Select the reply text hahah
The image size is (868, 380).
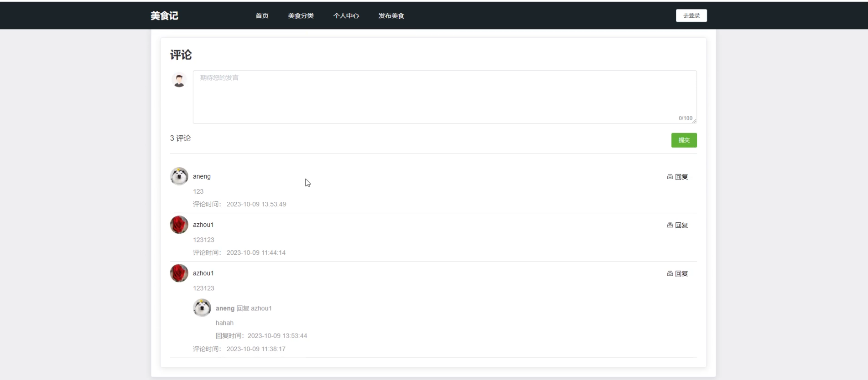pyautogui.click(x=224, y=323)
